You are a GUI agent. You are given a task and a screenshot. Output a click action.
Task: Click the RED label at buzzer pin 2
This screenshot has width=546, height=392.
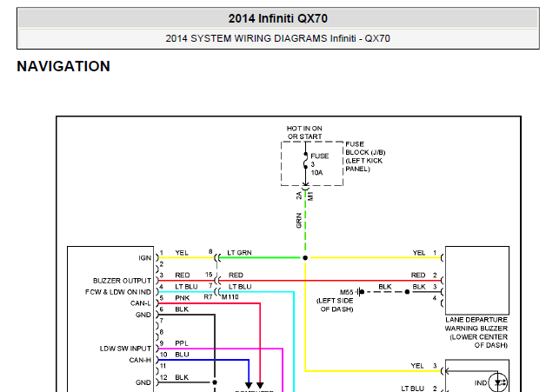coord(418,276)
